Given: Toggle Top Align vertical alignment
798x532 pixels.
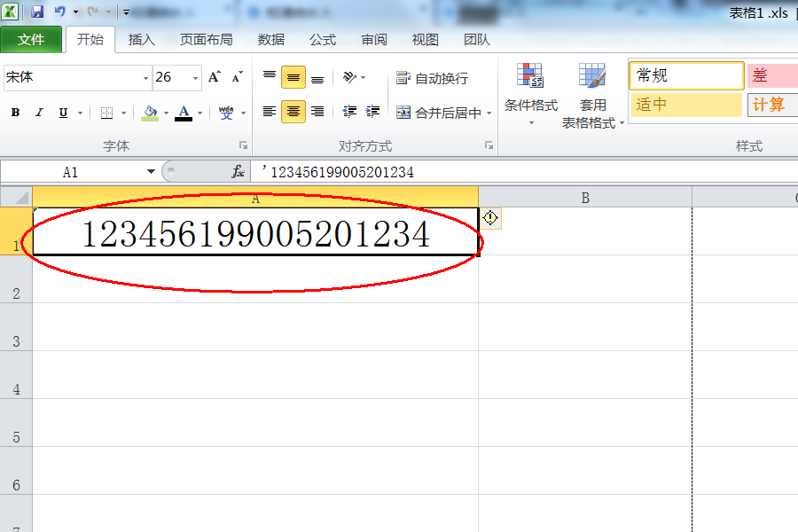Looking at the screenshot, I should click(270, 77).
